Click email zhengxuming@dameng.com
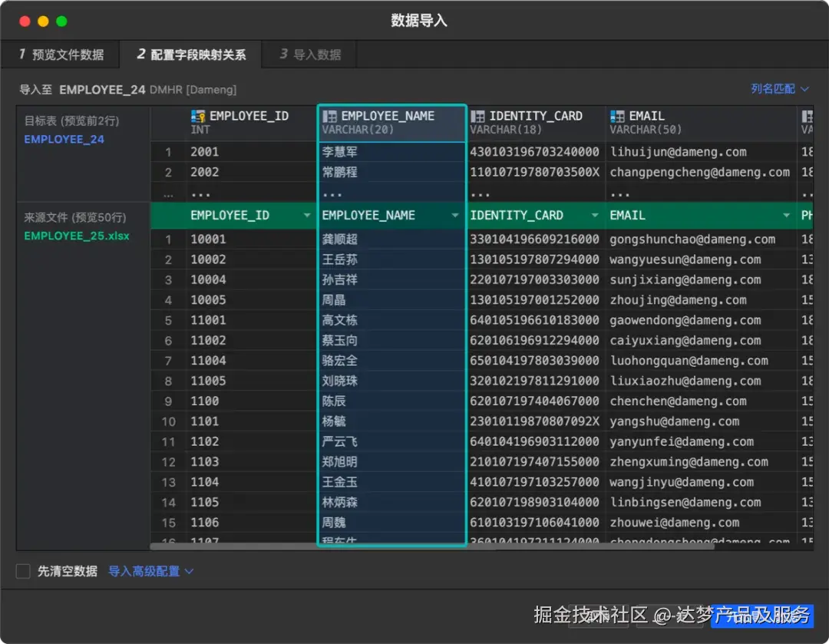Viewport: 829px width, 644px height. click(689, 461)
